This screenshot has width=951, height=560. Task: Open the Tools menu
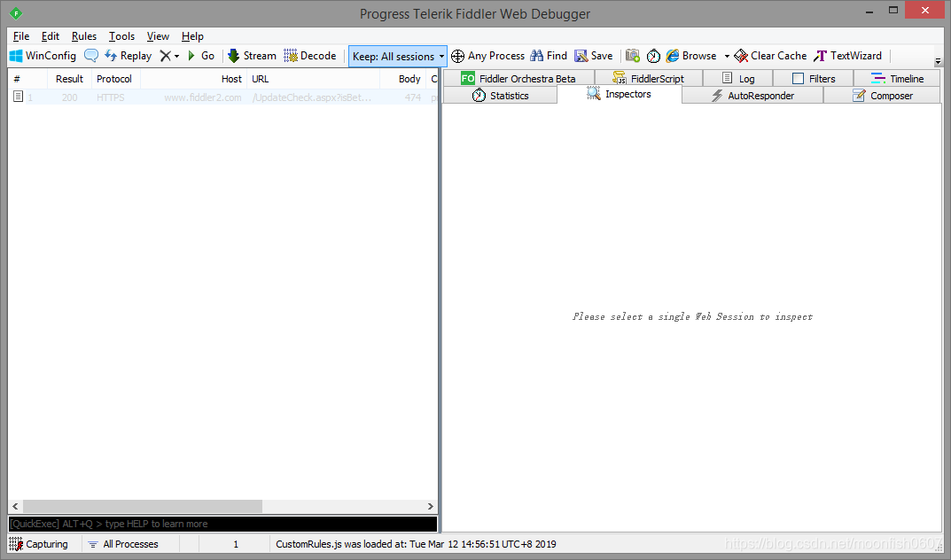pos(121,36)
